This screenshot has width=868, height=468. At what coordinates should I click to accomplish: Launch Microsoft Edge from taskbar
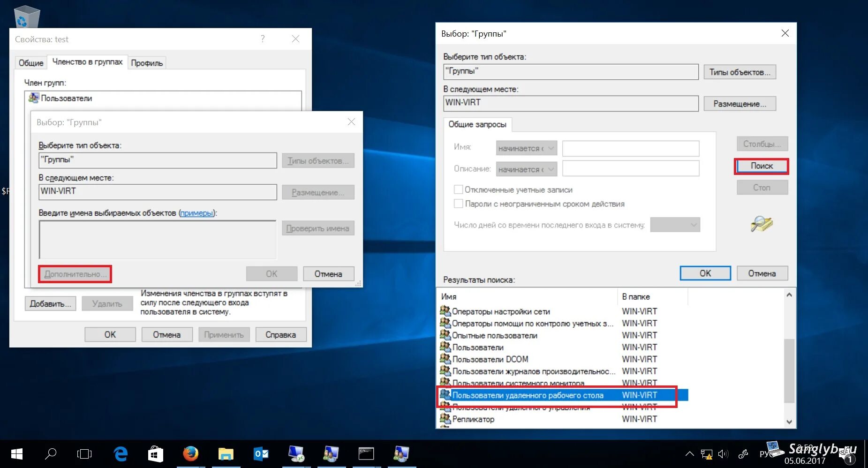pyautogui.click(x=121, y=454)
